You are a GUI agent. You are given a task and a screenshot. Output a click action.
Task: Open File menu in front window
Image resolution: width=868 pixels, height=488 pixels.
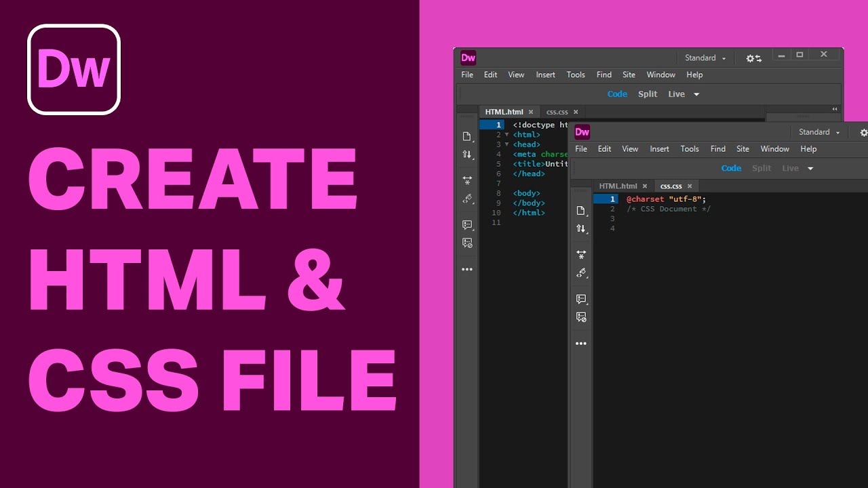[x=581, y=149]
